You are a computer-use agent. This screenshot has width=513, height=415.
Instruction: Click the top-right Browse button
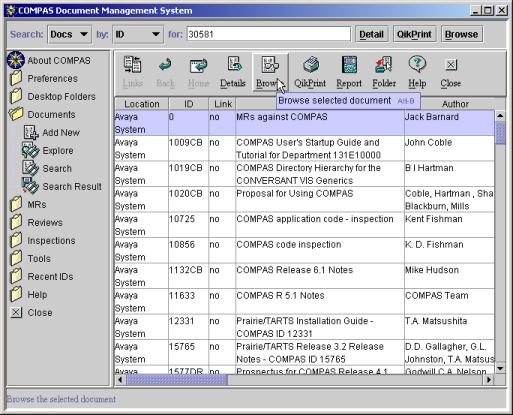pyautogui.click(x=461, y=34)
